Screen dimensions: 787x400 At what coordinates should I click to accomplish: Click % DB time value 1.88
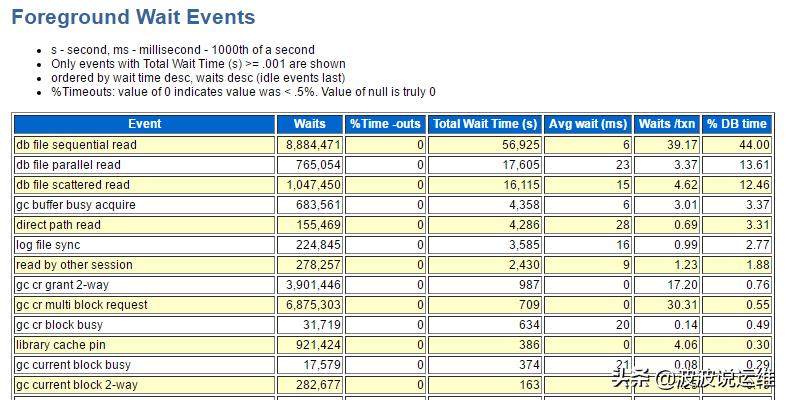[x=757, y=265]
